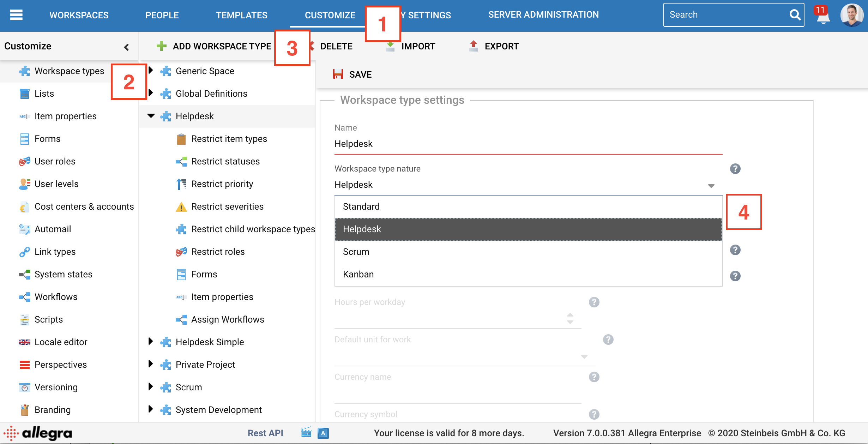Choose Scrum in the nature dropdown
The height and width of the screenshot is (444, 868).
pos(356,252)
